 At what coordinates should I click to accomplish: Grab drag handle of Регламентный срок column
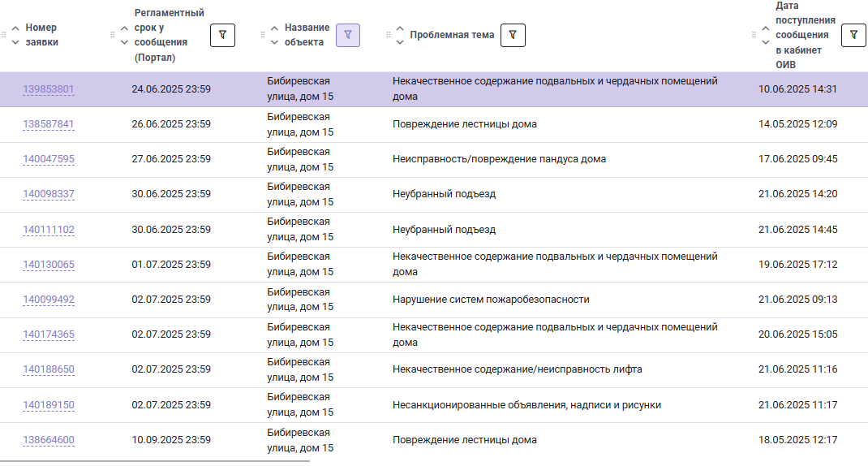tap(113, 35)
